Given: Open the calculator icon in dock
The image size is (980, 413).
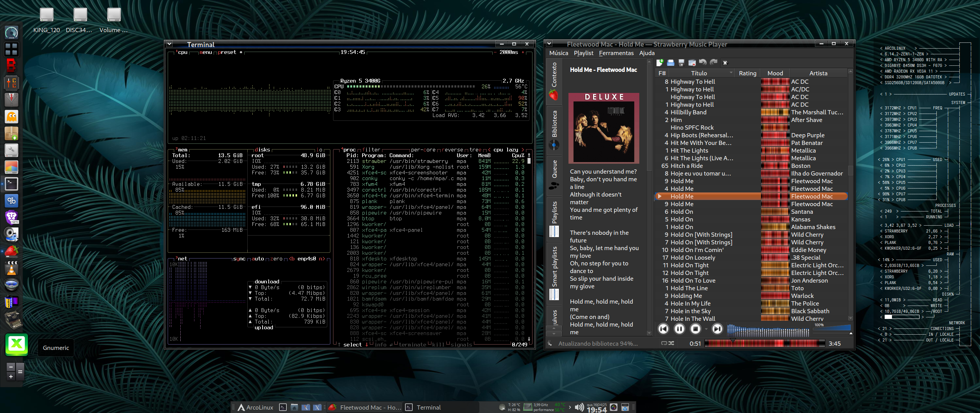Looking at the screenshot, I should coord(15,371).
